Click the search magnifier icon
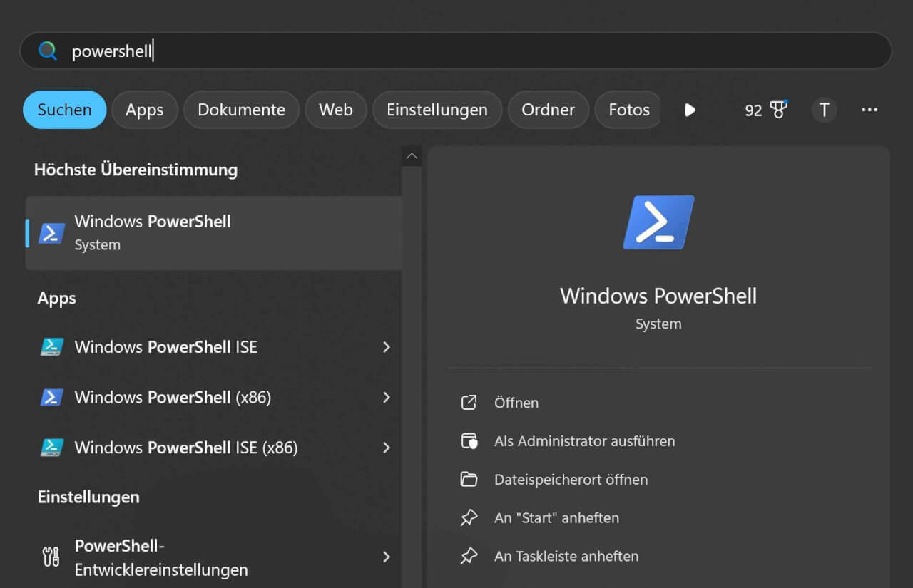 click(47, 51)
